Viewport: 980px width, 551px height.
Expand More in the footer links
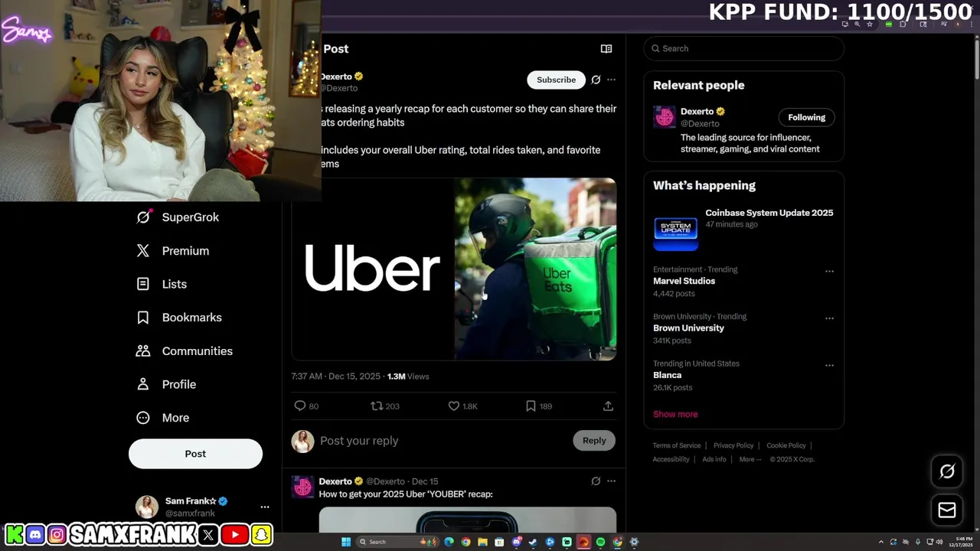pyautogui.click(x=750, y=459)
